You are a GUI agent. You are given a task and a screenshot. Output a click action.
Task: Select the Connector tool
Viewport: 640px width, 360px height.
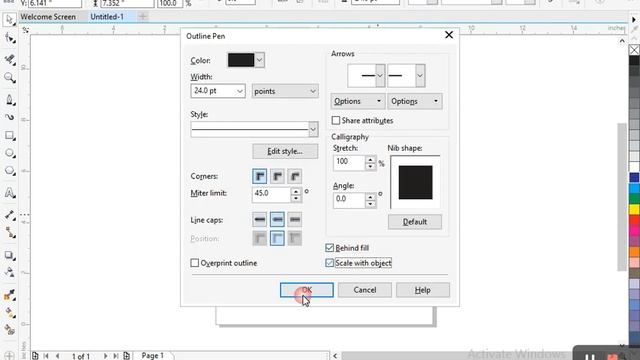[9, 233]
